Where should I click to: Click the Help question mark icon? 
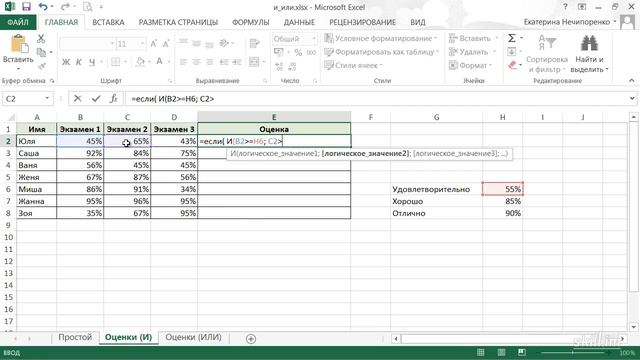coord(565,7)
